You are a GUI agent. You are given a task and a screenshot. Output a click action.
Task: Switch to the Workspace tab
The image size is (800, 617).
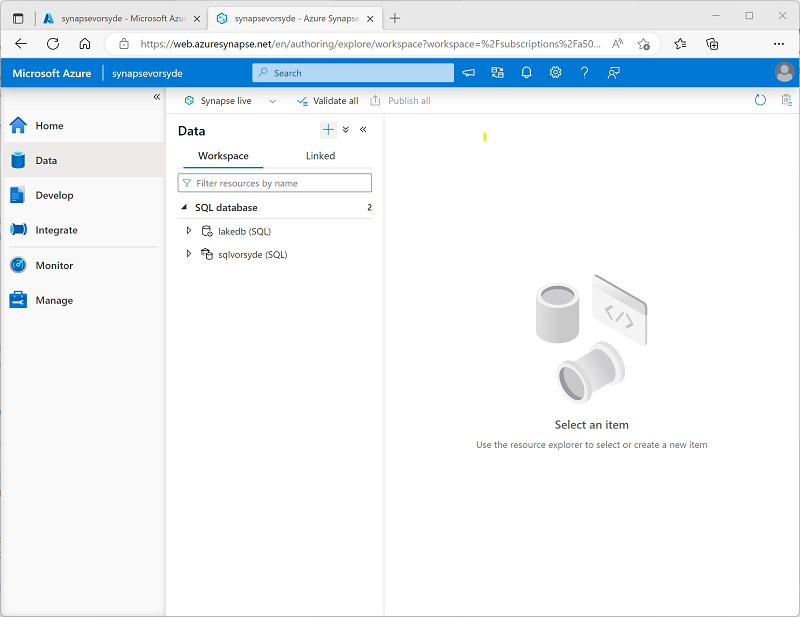pos(223,156)
